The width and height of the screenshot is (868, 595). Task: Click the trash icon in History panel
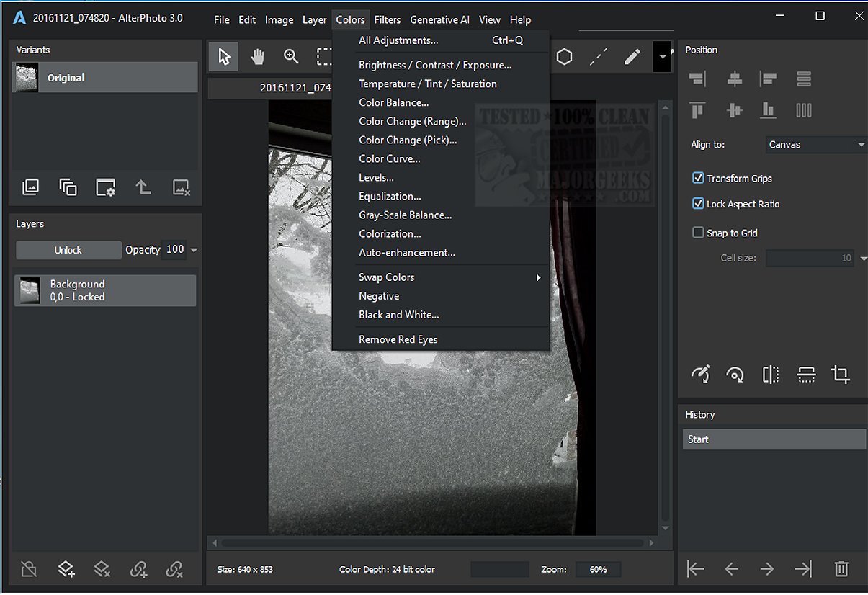(841, 569)
